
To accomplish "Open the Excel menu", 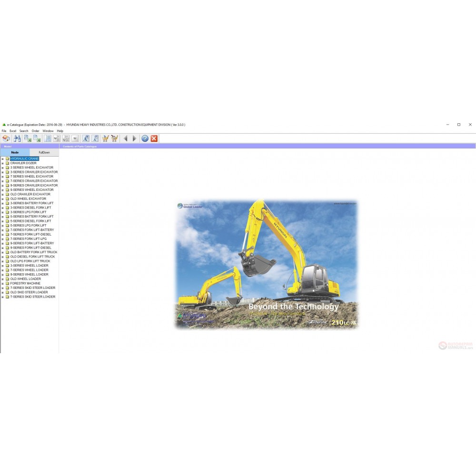I will coord(13,131).
